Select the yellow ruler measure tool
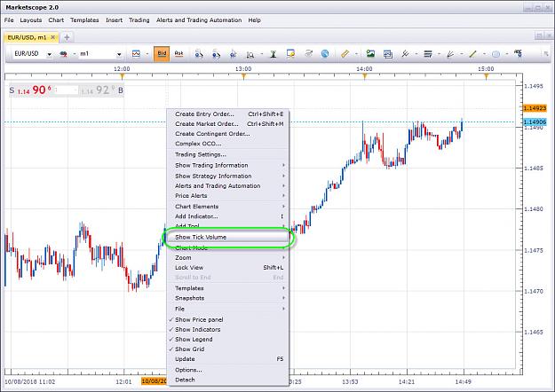555x392 pixels. (x=345, y=54)
